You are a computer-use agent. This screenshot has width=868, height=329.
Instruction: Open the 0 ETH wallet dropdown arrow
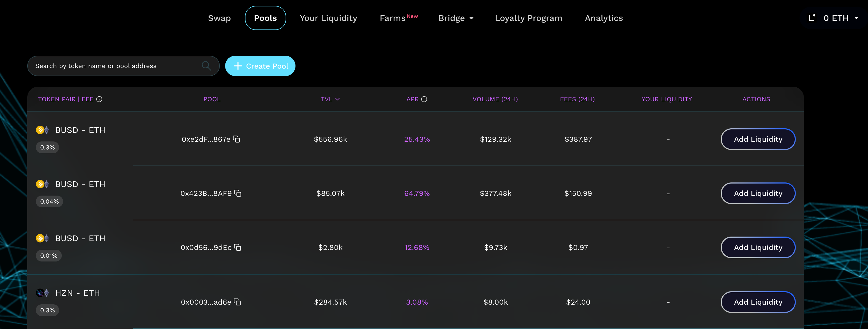856,18
